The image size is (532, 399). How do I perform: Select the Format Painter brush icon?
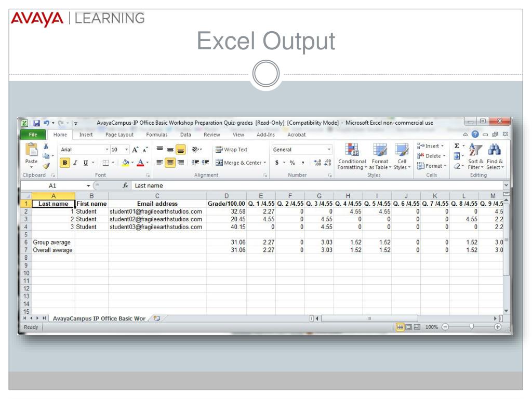click(46, 166)
